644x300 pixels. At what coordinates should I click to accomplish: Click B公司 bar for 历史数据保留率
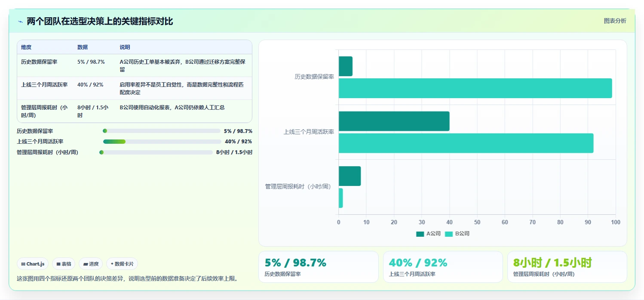475,88
